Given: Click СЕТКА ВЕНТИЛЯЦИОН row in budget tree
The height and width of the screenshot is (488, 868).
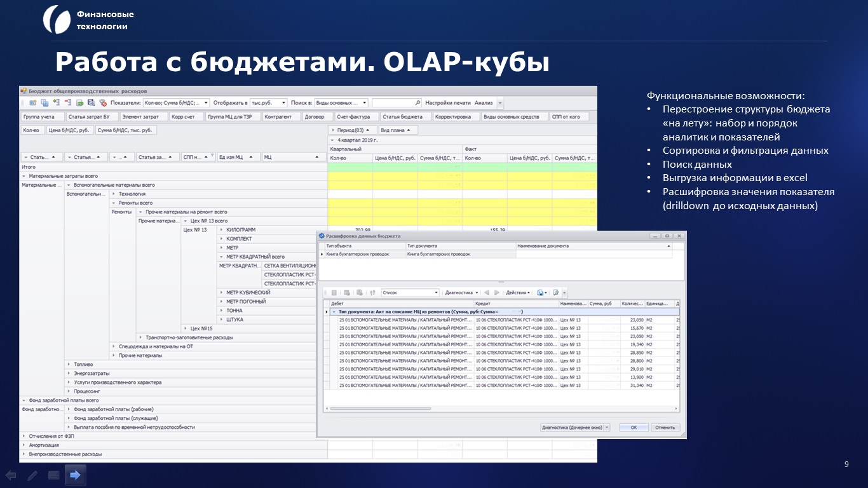Looking at the screenshot, I should click(x=289, y=266).
